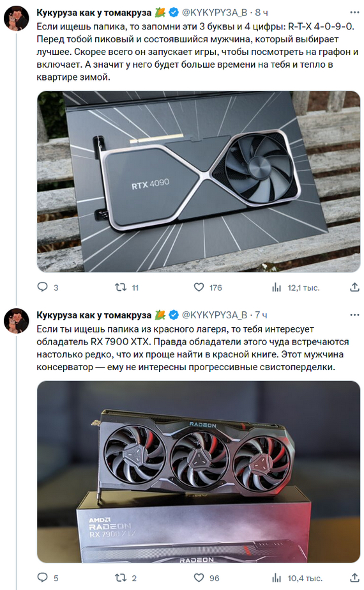Image resolution: width=364 pixels, height=590 pixels.
Task: Open first tweet's author avatar
Action: click(x=16, y=19)
